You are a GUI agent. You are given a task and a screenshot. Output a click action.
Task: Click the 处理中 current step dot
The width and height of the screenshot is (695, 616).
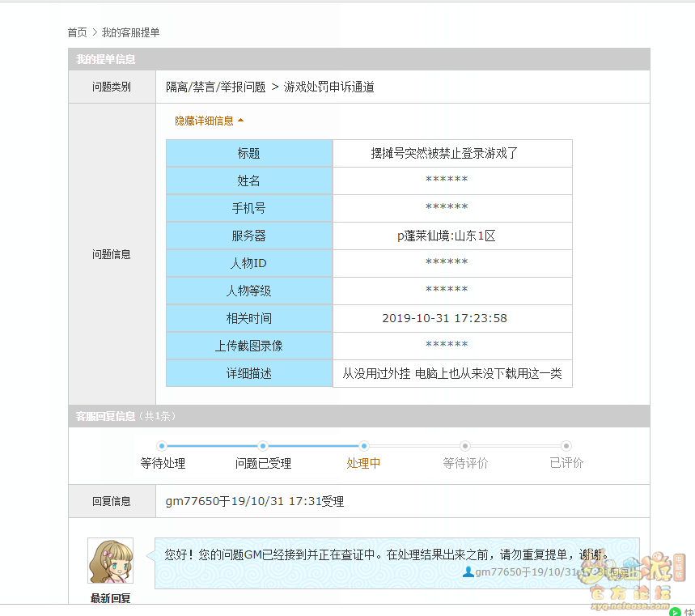364,446
